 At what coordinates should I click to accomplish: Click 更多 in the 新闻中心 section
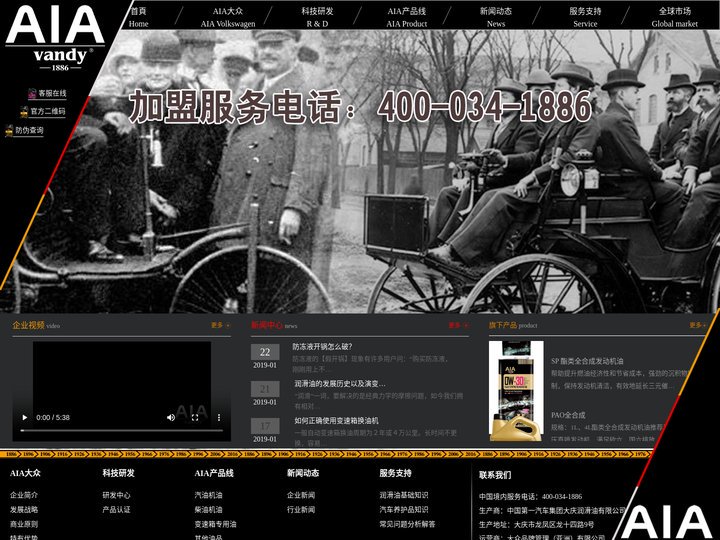pyautogui.click(x=459, y=325)
